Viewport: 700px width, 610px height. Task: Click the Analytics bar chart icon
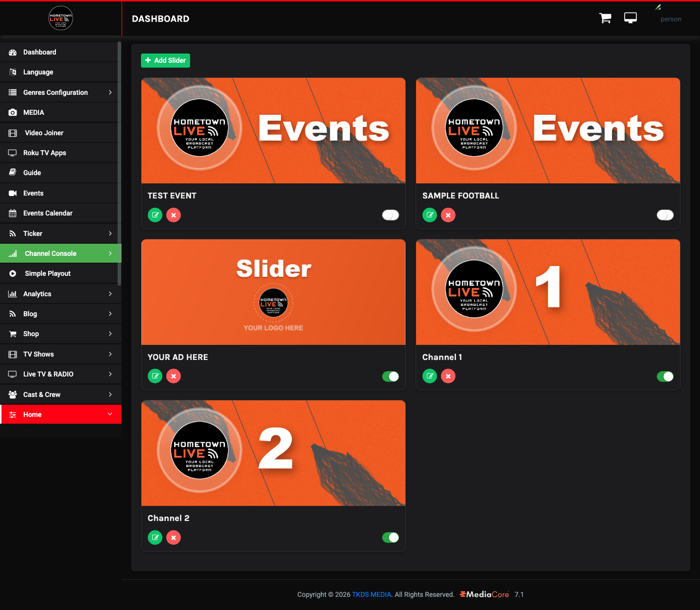coord(13,294)
